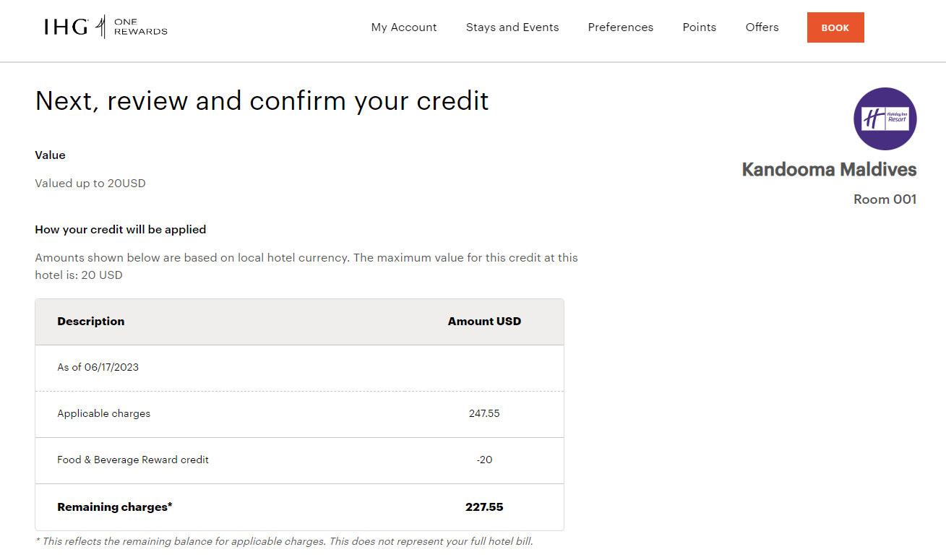
Task: Open the Preferences section
Action: coord(620,27)
